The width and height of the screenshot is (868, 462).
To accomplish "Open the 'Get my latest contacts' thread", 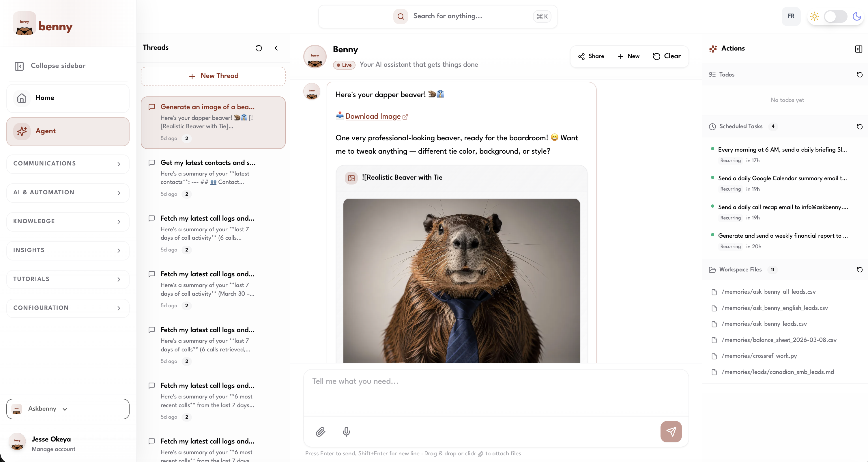I will [x=213, y=178].
